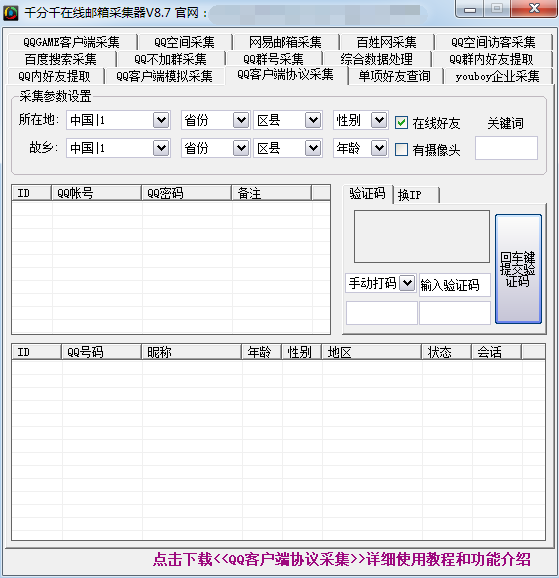559x578 pixels.
Task: Open the 故乡 区县 dropdown
Action: 313,148
